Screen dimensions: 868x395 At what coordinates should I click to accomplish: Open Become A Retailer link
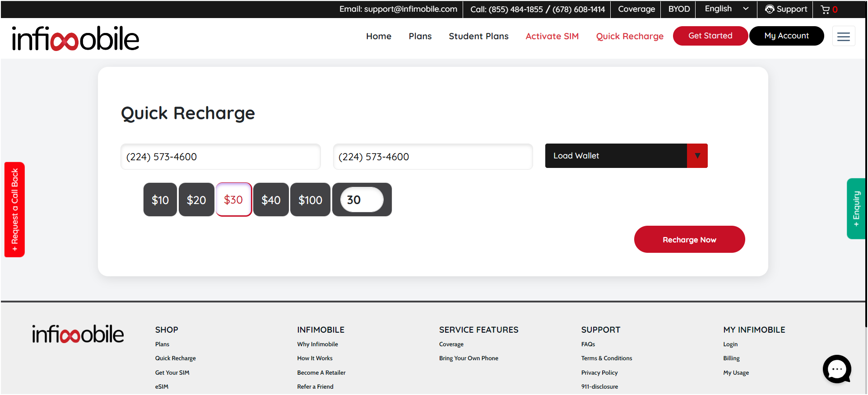click(321, 372)
